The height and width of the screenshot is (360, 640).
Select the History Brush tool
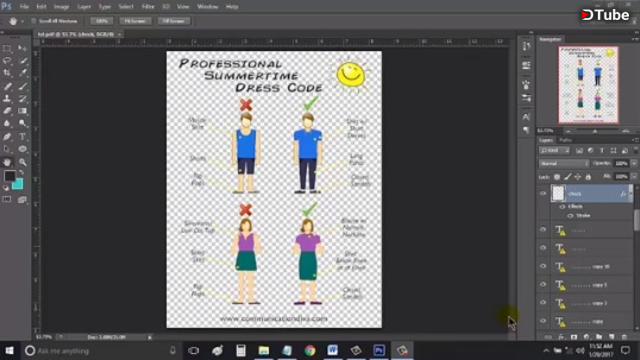click(x=22, y=98)
